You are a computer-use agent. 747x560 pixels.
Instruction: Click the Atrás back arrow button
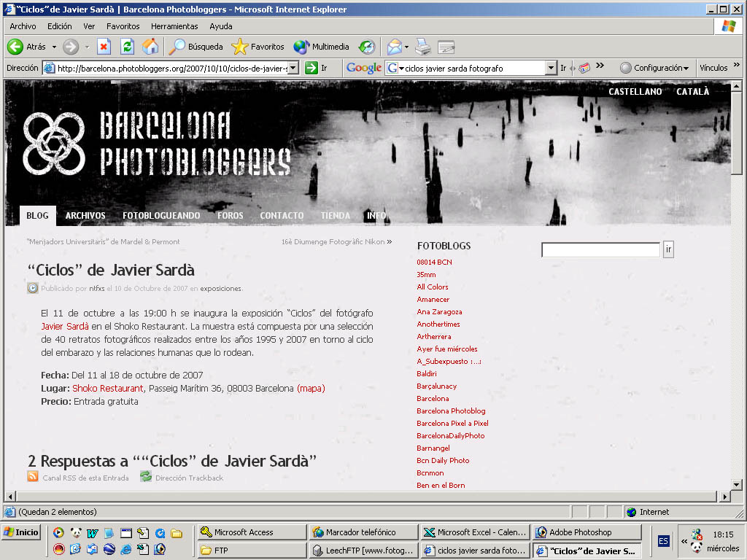click(x=16, y=47)
